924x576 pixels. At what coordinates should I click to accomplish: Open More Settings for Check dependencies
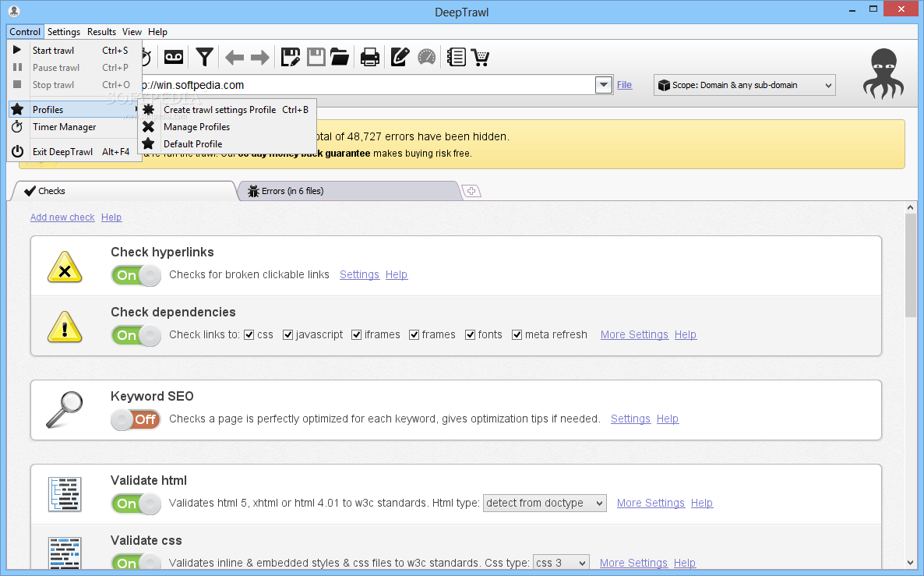[634, 335]
